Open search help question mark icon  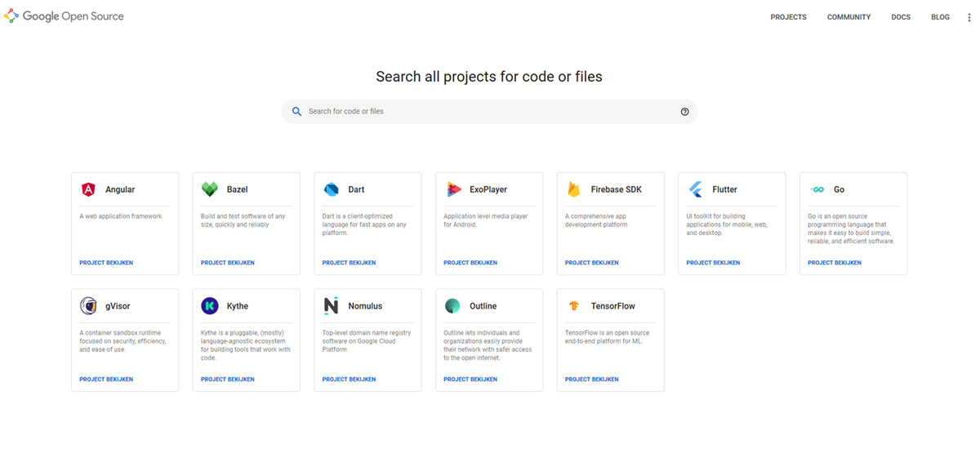tap(684, 112)
